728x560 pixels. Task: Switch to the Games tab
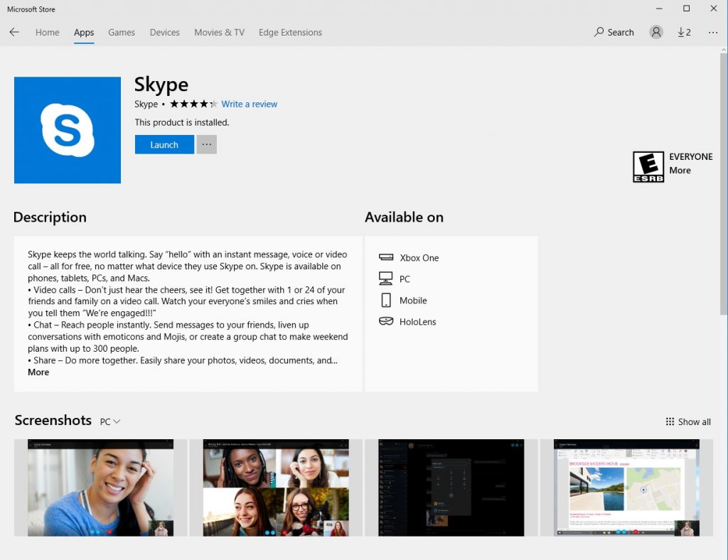(x=122, y=33)
